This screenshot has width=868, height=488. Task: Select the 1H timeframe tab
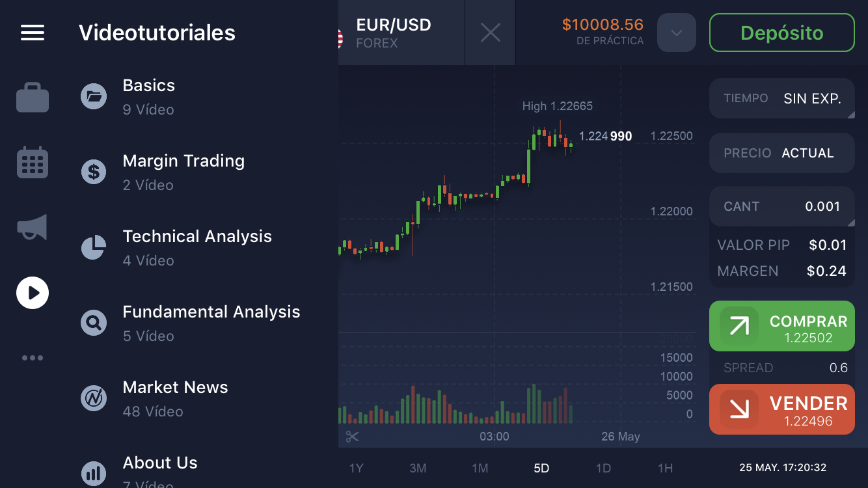coord(665,468)
